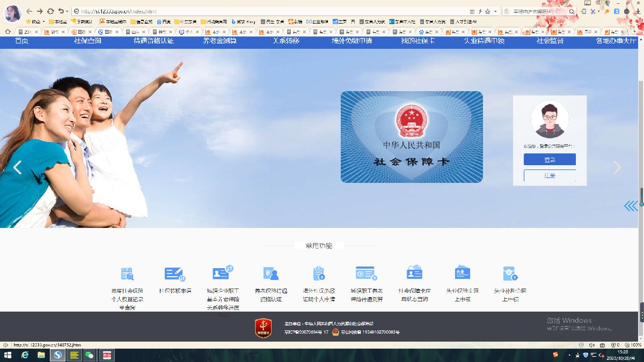The width and height of the screenshot is (644, 362).
Task: Click the social security card banner image
Action: [x=412, y=137]
